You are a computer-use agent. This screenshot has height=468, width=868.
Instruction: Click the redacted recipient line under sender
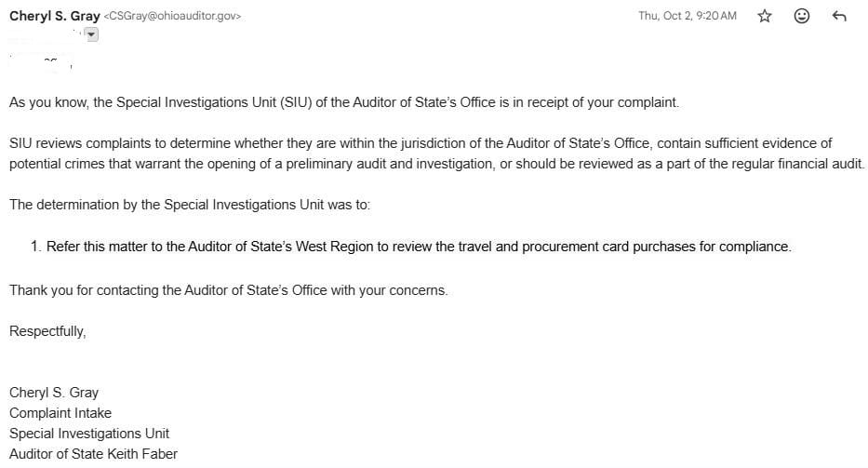[45, 35]
